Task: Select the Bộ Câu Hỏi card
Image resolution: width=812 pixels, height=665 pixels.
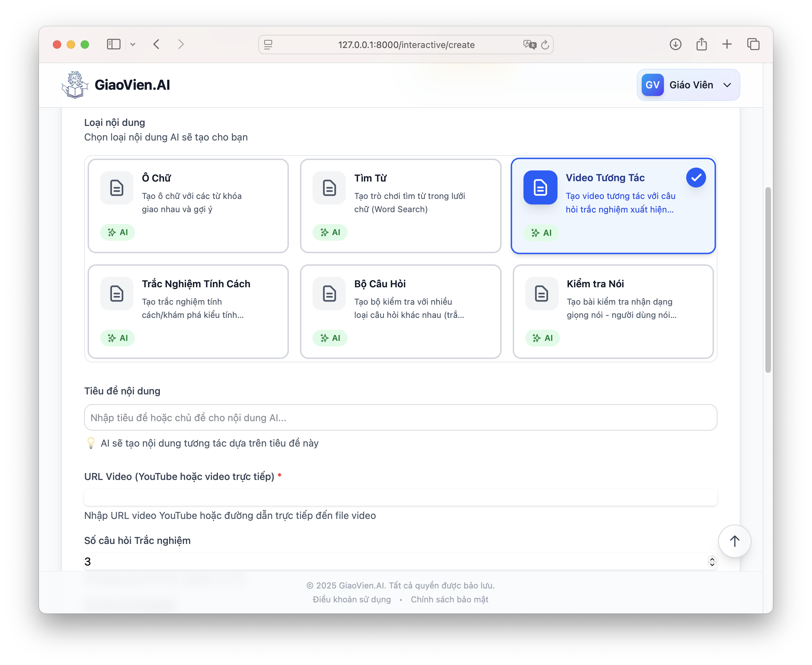Action: pos(400,311)
